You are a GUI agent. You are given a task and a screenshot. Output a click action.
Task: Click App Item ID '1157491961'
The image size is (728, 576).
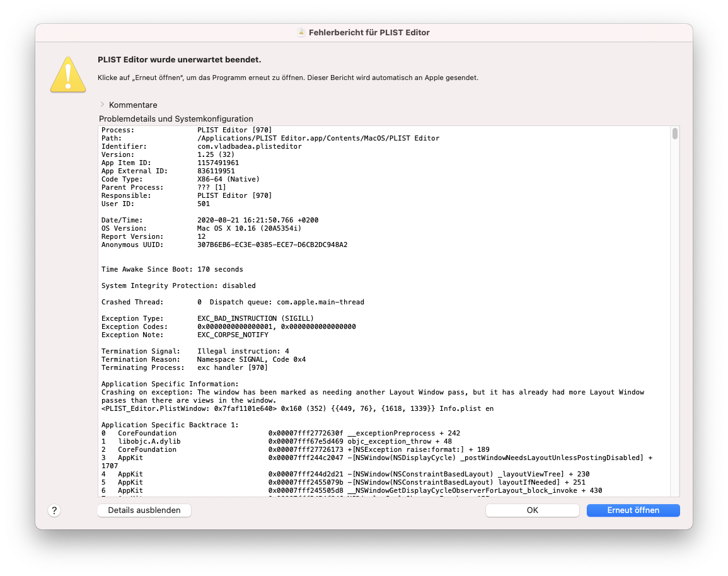click(x=218, y=163)
